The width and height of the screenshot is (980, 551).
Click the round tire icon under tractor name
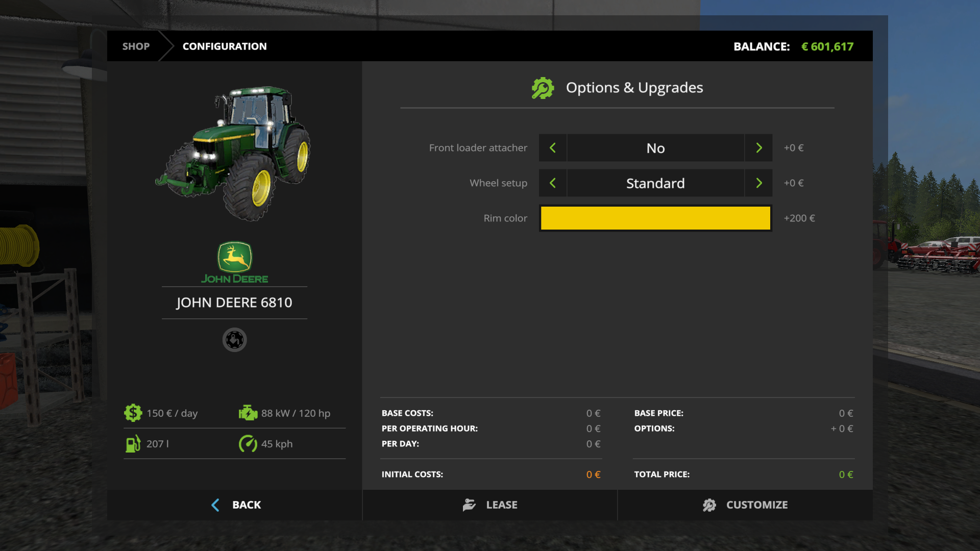tap(234, 340)
